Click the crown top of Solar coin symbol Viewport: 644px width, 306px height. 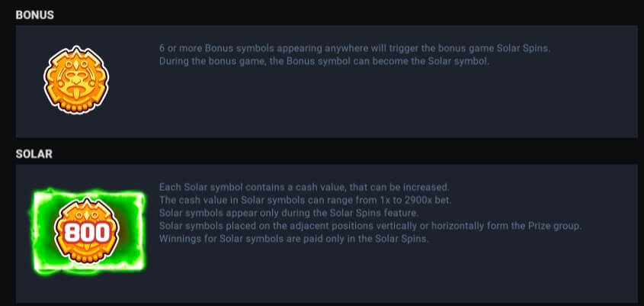pos(87,207)
